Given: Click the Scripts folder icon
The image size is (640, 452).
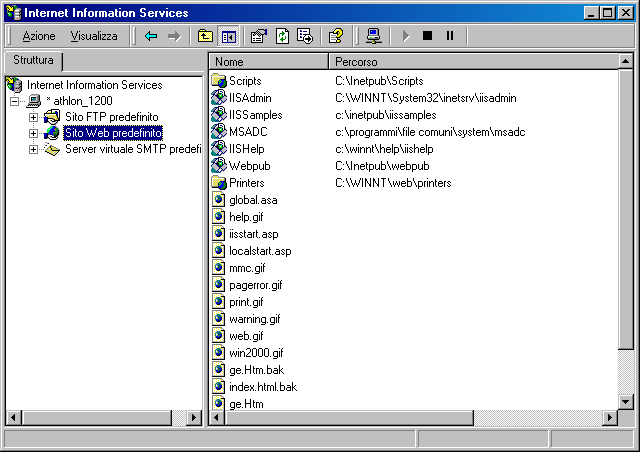Looking at the screenshot, I should tap(219, 81).
